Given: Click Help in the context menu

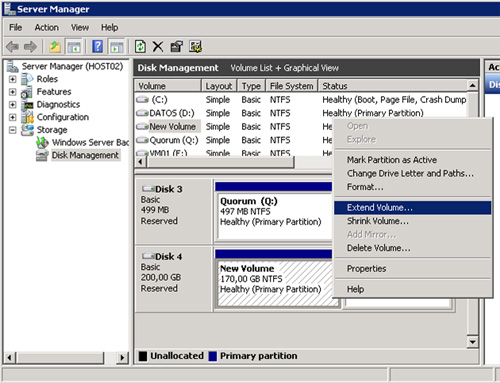Looking at the screenshot, I should click(x=412, y=289).
